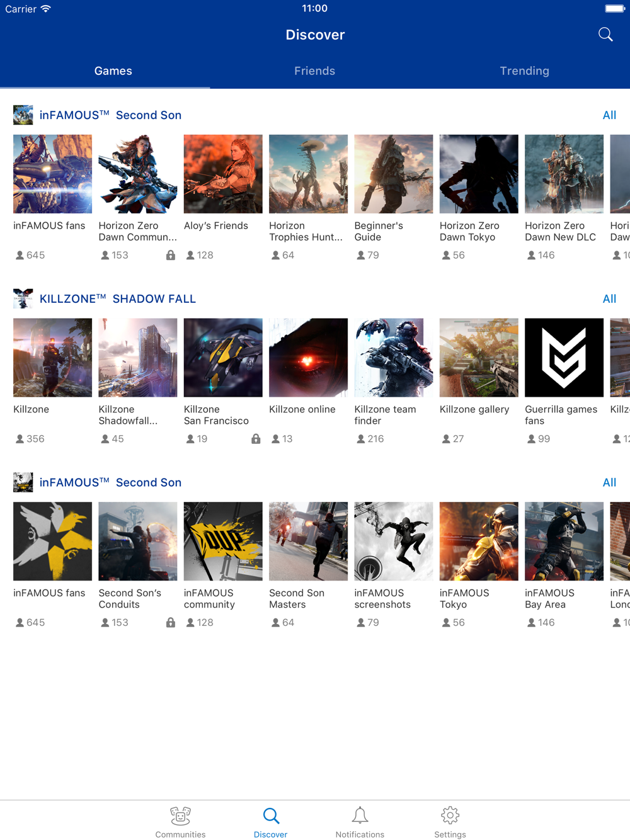This screenshot has height=840, width=630.
Task: Switch to the Games tab
Action: 113,71
